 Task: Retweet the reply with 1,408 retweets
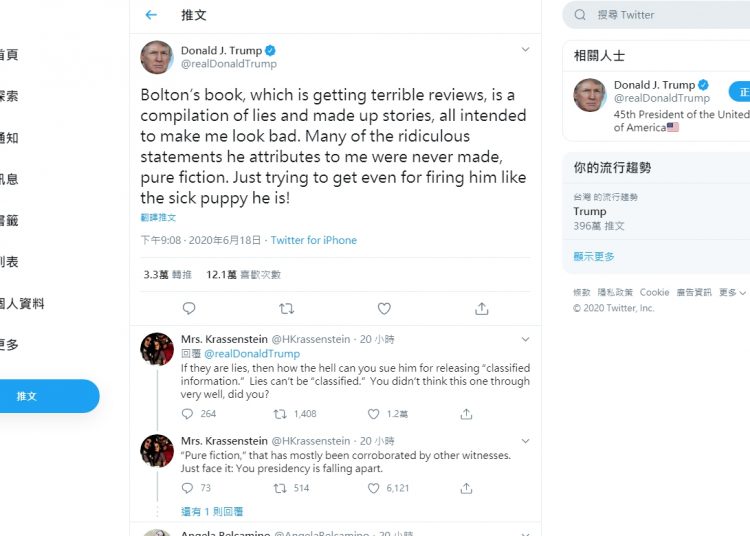point(280,414)
